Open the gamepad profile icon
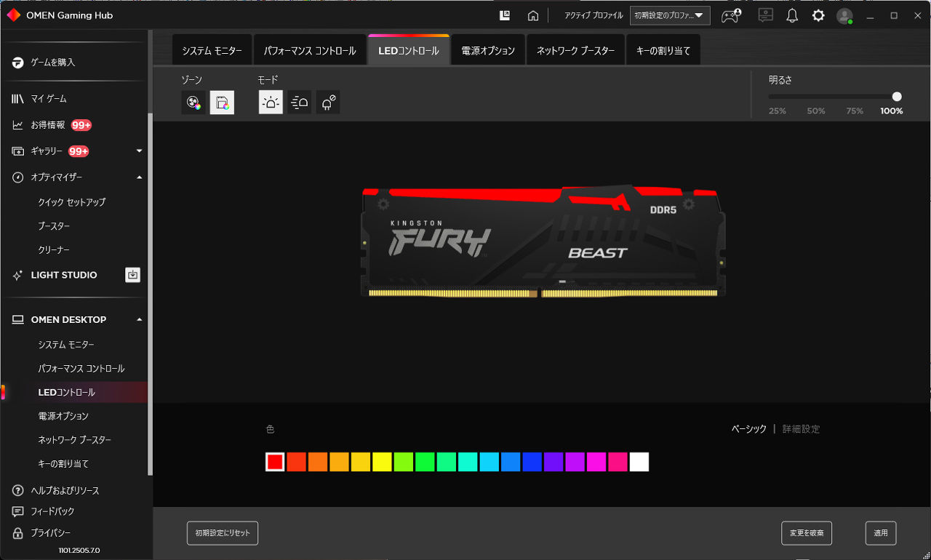 [x=731, y=15]
